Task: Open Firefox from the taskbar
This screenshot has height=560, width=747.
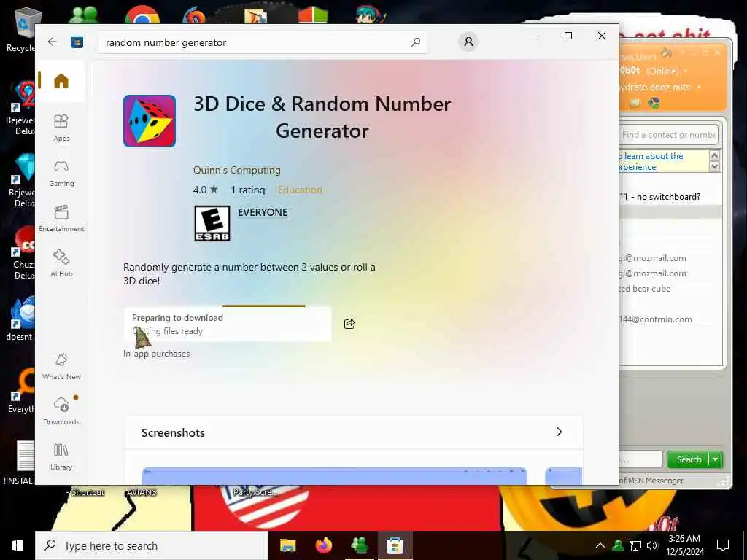Action: [324, 545]
